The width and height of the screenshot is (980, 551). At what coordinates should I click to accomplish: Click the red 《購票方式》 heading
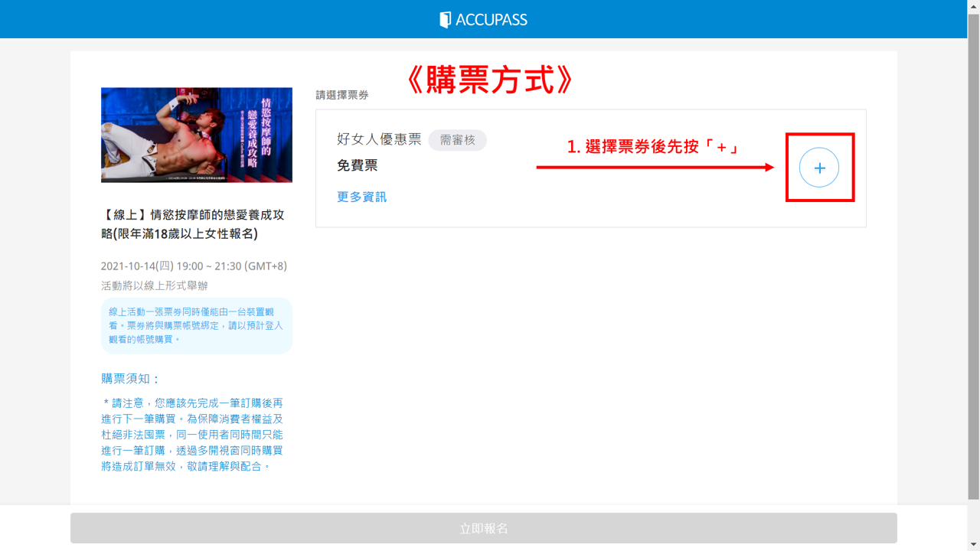(x=489, y=80)
